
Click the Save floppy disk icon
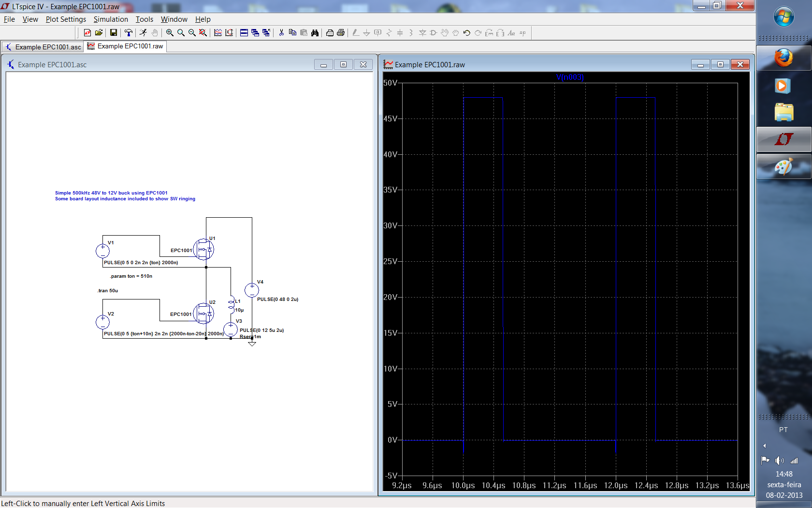pos(113,32)
